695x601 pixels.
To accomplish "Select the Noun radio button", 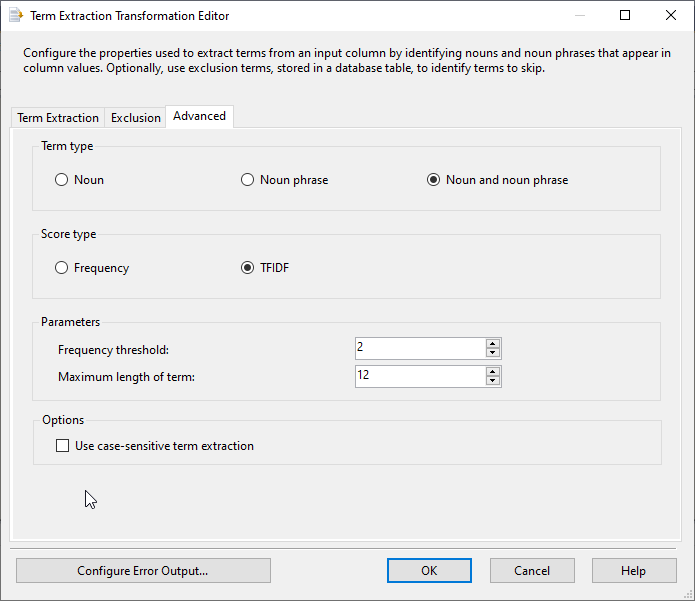I will pos(62,180).
